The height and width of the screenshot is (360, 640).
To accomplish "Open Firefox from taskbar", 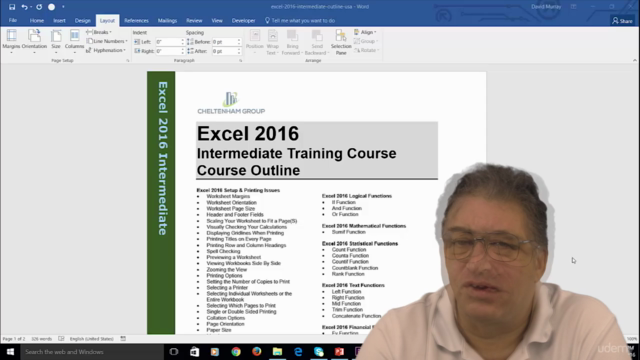I will [256, 351].
